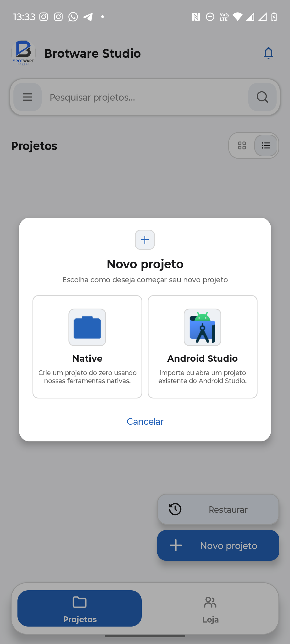Tap the plus icon in Novo projeto button
This screenshot has height=644, width=290.
coord(176,545)
